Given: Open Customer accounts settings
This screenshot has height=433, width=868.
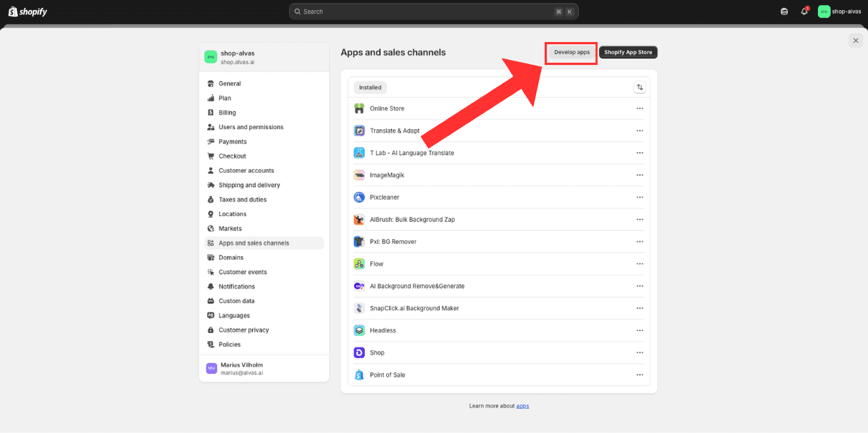Looking at the screenshot, I should (x=264, y=170).
